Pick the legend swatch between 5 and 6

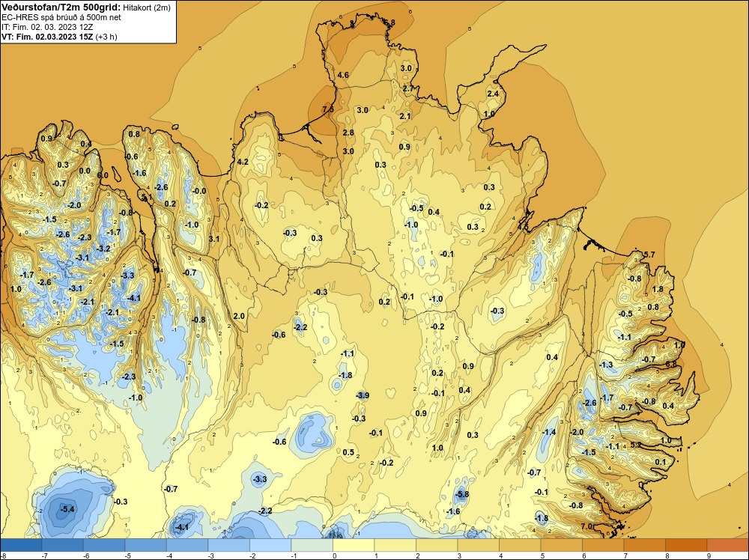tap(561, 545)
